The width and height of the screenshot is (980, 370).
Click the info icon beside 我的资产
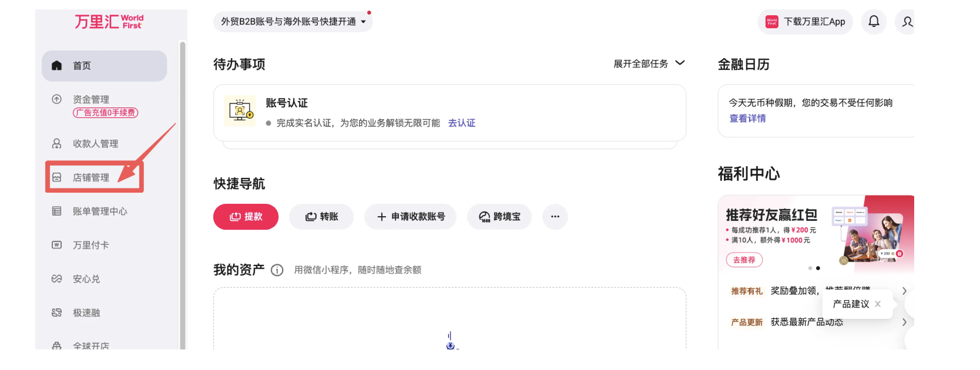(277, 270)
